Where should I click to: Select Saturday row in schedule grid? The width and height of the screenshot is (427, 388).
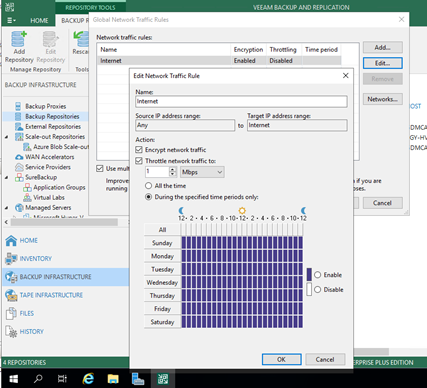(x=162, y=322)
